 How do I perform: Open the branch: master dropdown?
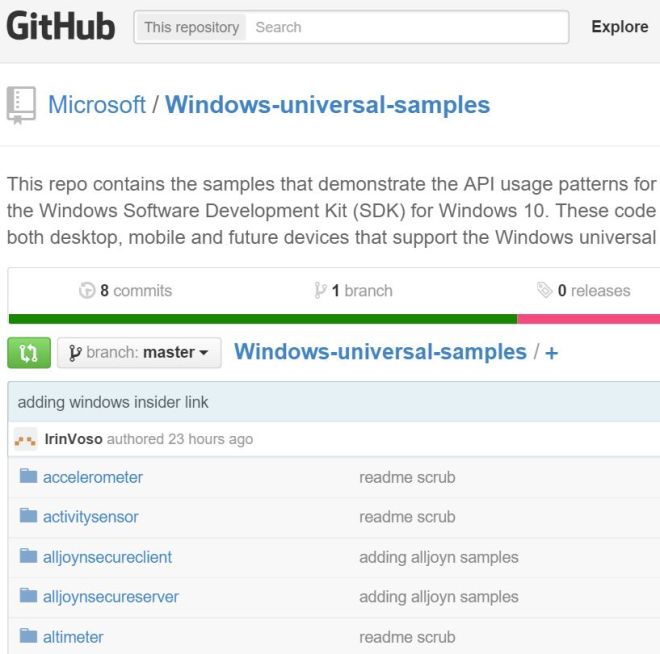(139, 352)
